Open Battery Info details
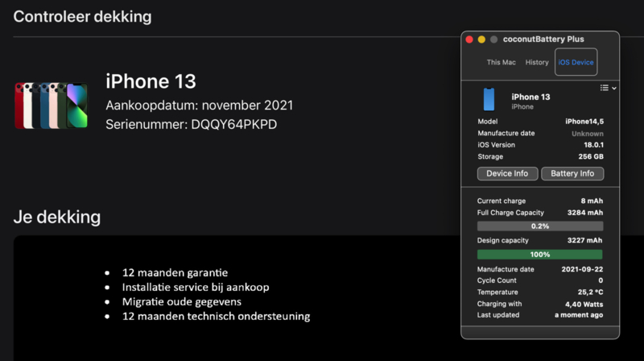This screenshot has height=361, width=644. (x=572, y=173)
